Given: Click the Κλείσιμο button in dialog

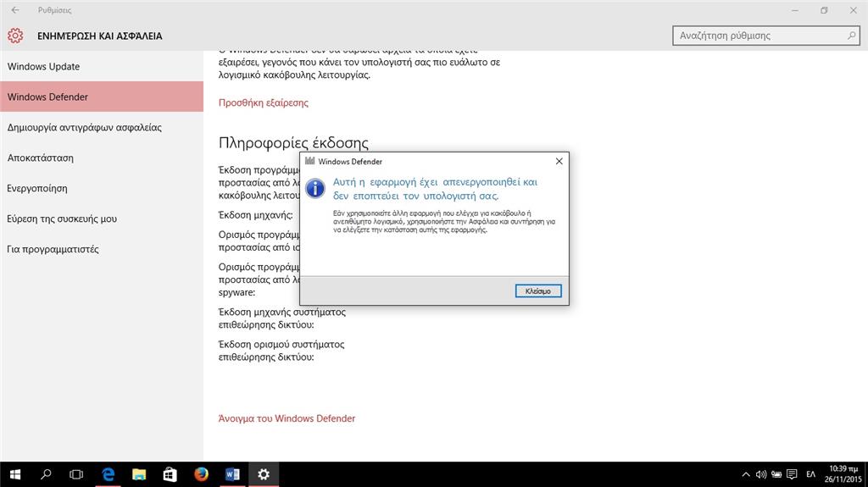Looking at the screenshot, I should pyautogui.click(x=538, y=291).
